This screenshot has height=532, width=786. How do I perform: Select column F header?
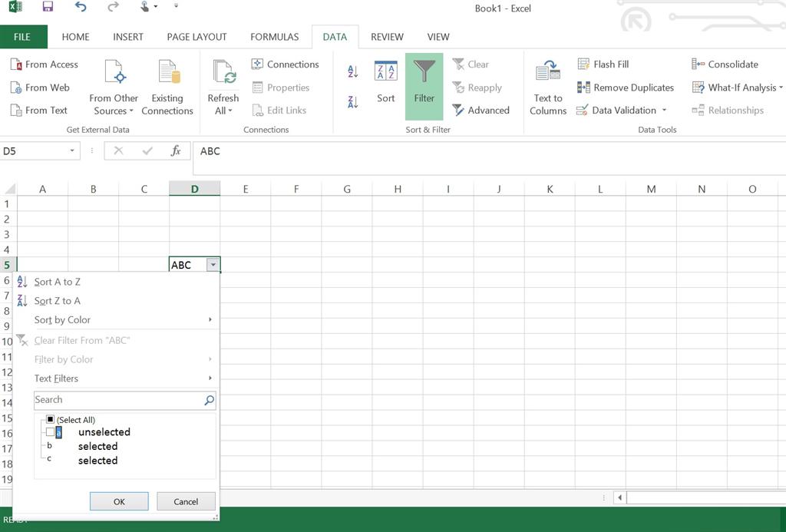click(296, 189)
